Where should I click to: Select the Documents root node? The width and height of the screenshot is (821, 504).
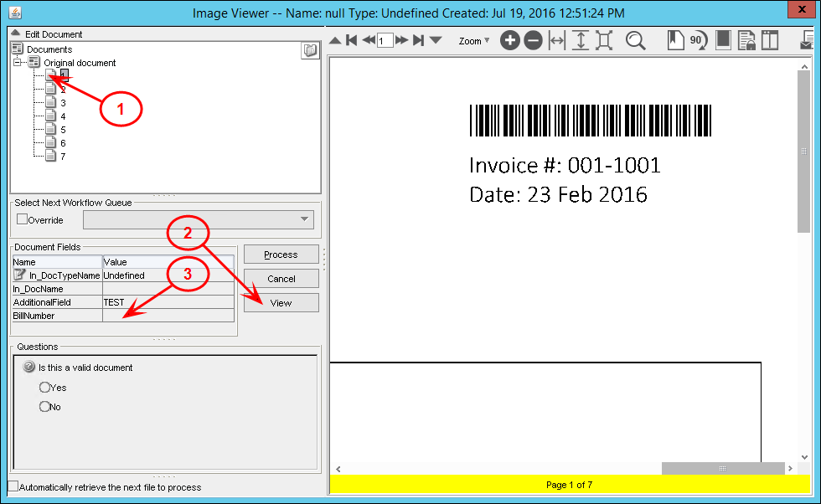pos(49,49)
